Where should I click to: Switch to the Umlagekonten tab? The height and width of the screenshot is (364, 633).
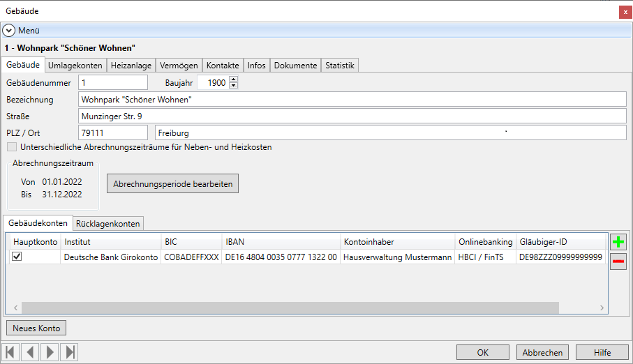point(75,66)
